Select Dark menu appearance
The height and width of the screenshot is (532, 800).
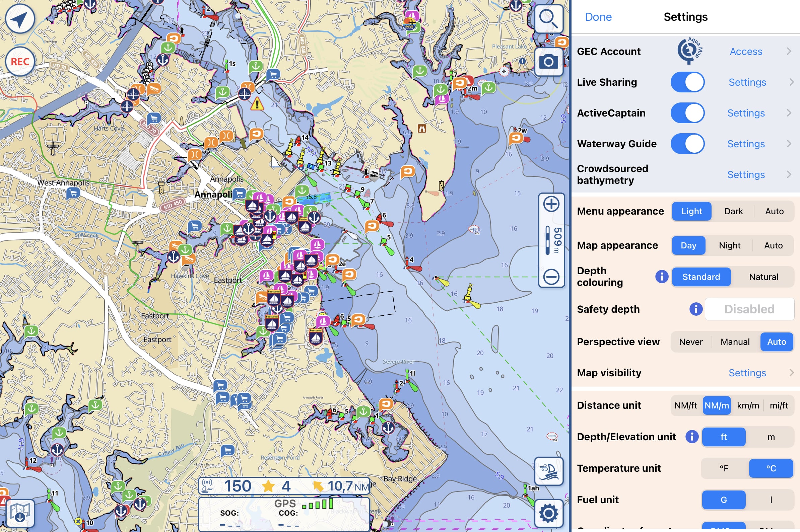pyautogui.click(x=733, y=211)
